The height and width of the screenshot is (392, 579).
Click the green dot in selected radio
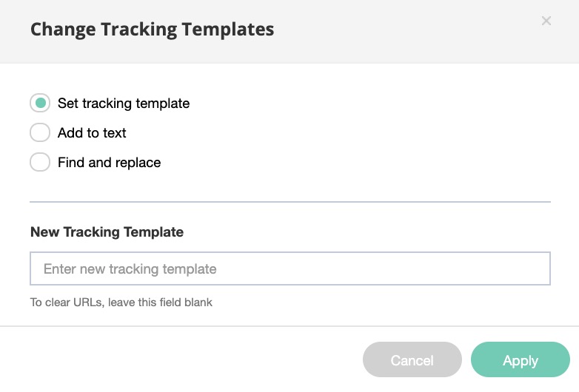[x=40, y=103]
